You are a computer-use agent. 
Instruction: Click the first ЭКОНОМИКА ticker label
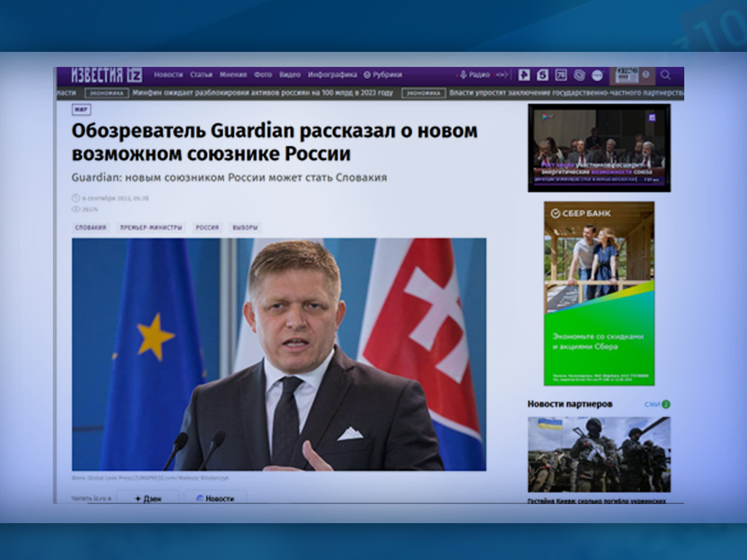[x=108, y=93]
